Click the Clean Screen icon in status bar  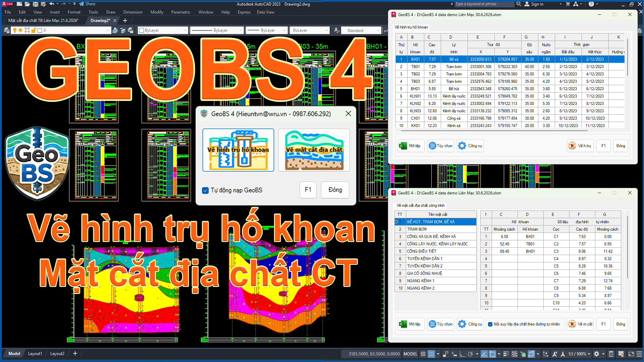(x=631, y=354)
